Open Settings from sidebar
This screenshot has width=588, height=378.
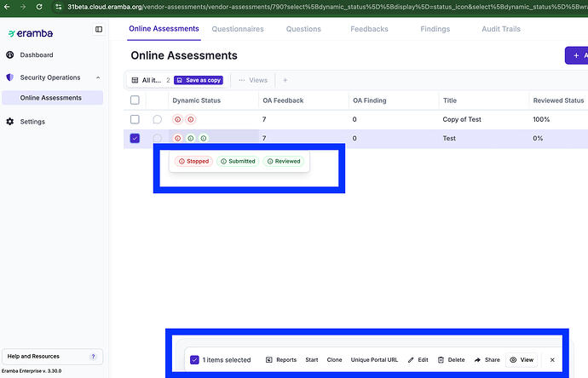pos(32,122)
